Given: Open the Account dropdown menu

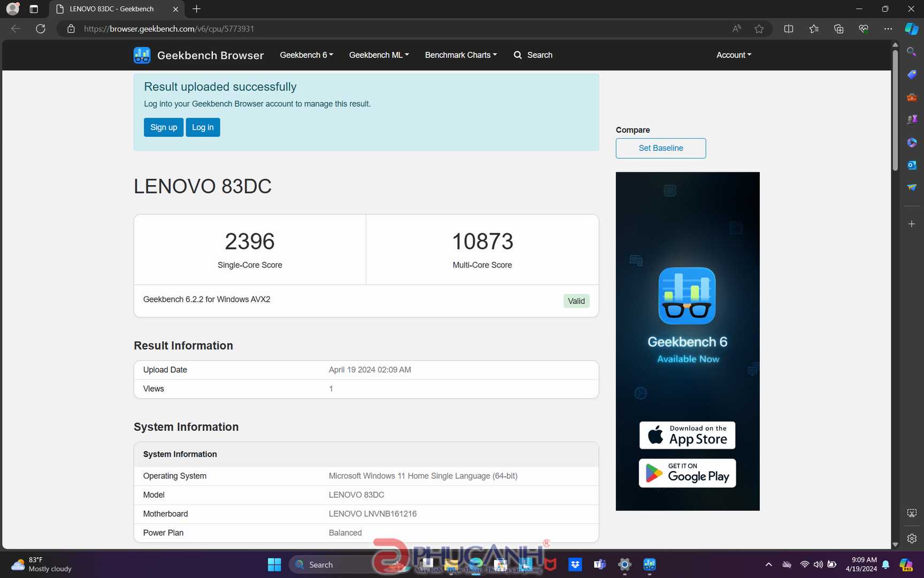Looking at the screenshot, I should [x=734, y=55].
